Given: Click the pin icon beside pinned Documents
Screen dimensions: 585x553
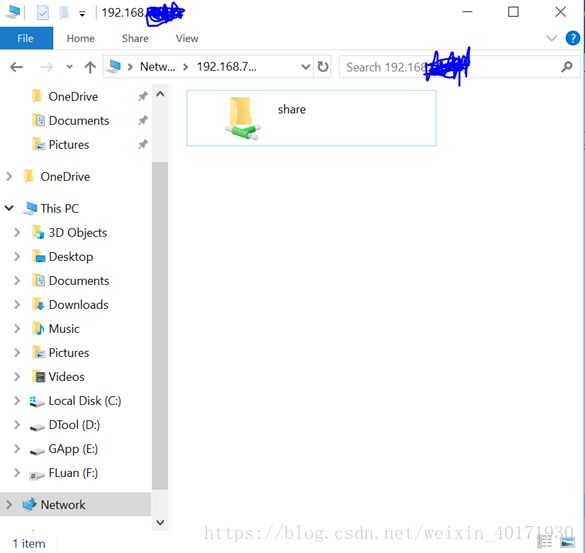Looking at the screenshot, I should (143, 121).
